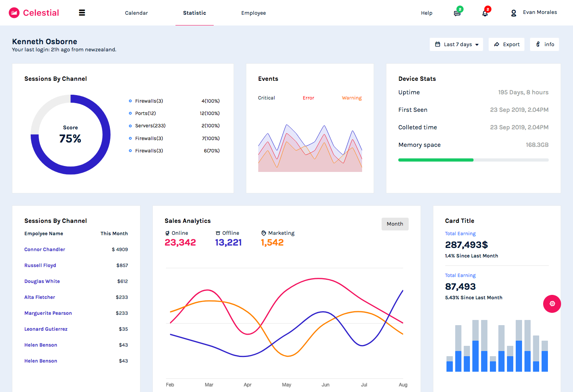Switch to the Calendar tab
The width and height of the screenshot is (573, 392).
point(136,13)
